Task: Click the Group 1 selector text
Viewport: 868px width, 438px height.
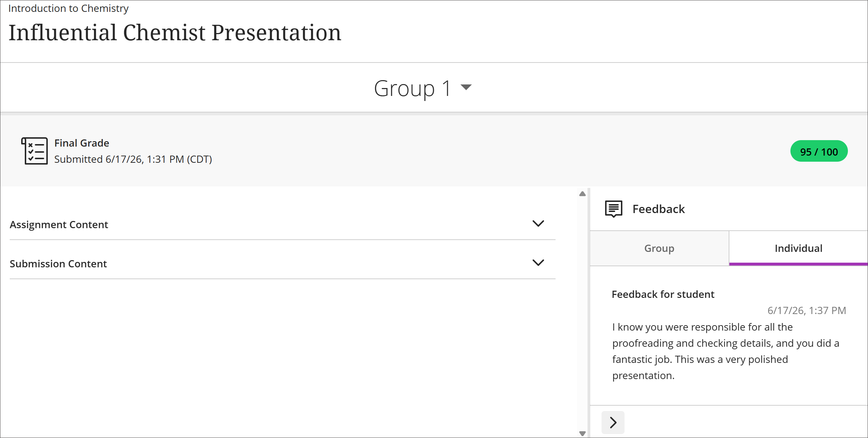Action: pyautogui.click(x=412, y=88)
